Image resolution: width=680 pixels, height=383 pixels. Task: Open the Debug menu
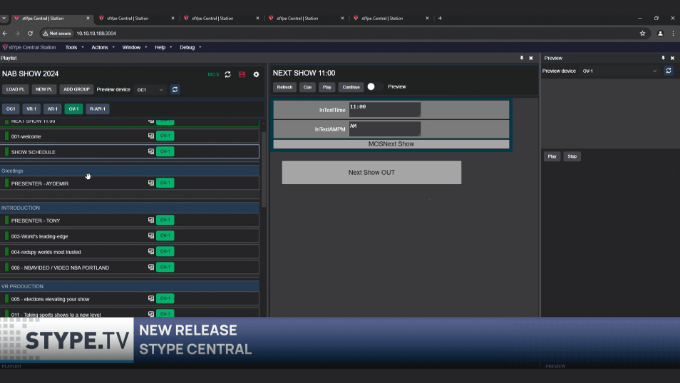(x=190, y=47)
